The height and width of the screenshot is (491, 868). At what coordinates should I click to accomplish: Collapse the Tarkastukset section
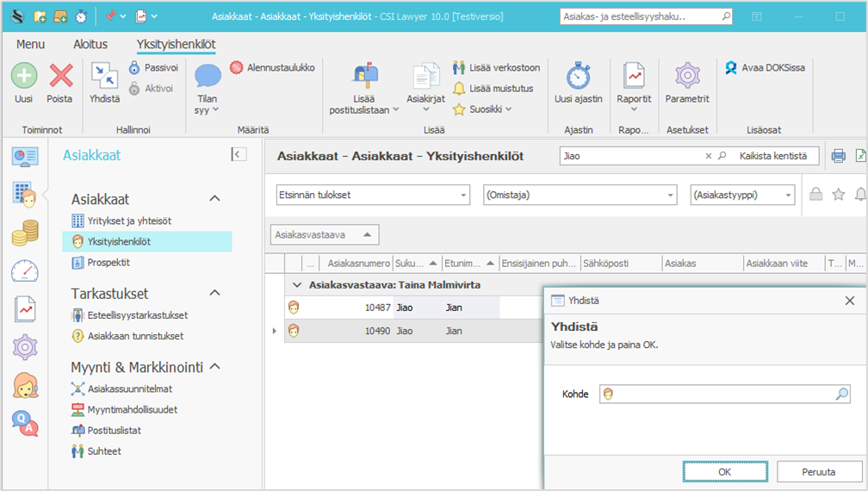click(215, 293)
